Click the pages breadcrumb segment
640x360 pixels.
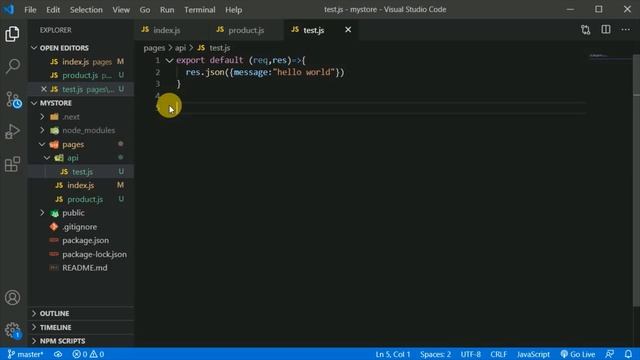pos(154,48)
